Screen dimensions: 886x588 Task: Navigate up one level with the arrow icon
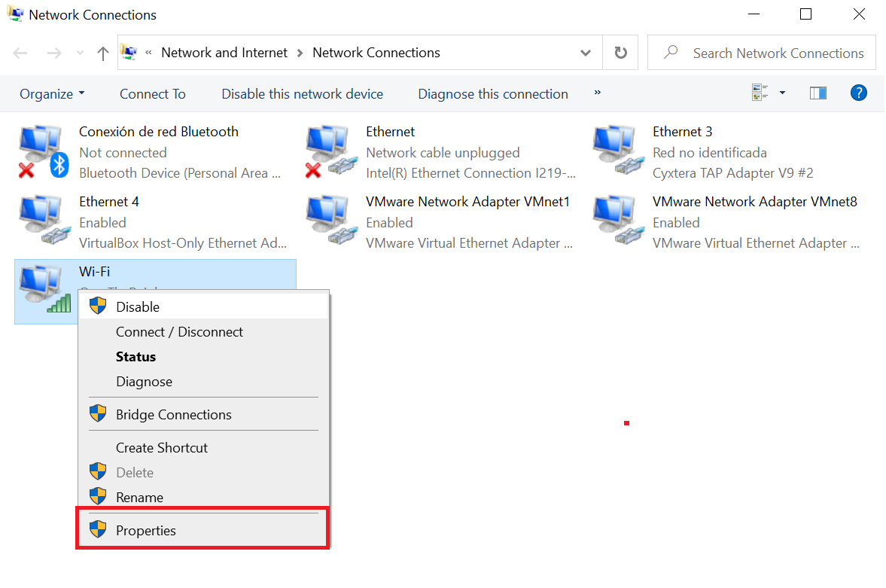click(102, 52)
